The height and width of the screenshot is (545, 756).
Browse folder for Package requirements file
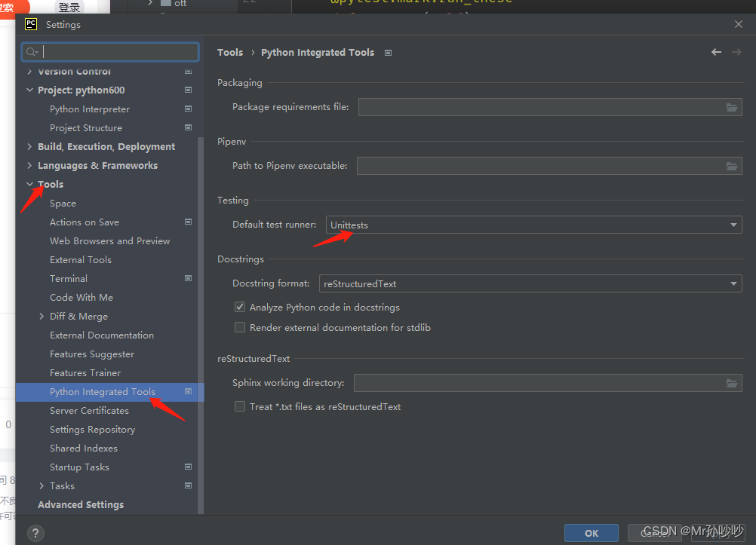pos(732,108)
